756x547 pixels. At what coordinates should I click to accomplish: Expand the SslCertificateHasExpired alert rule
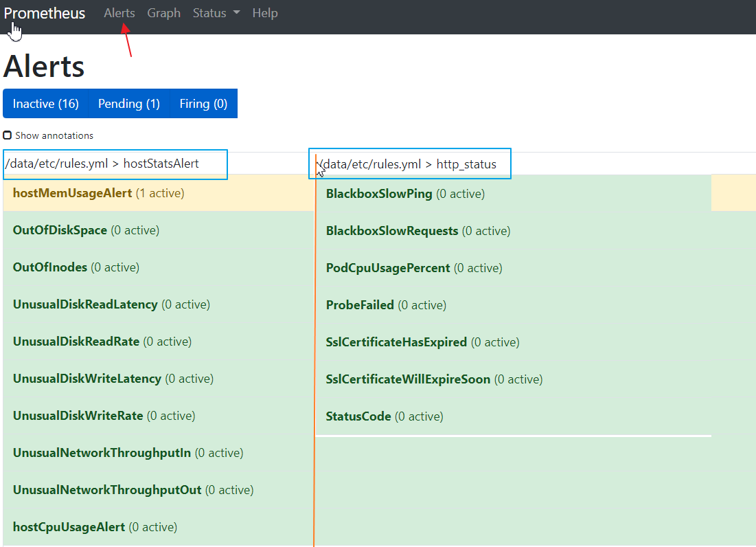point(514,342)
